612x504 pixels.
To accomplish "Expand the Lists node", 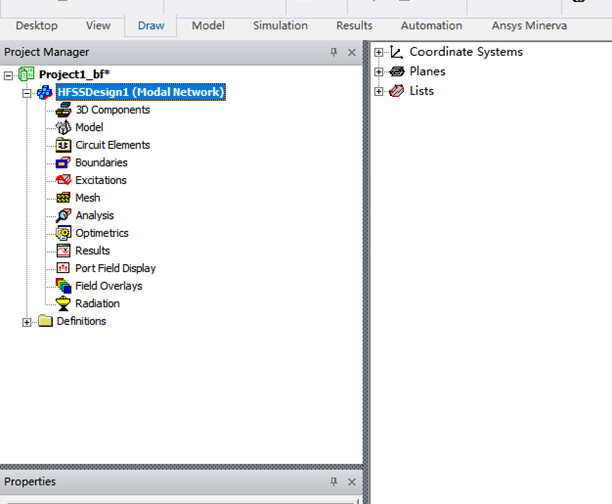I will pos(378,91).
